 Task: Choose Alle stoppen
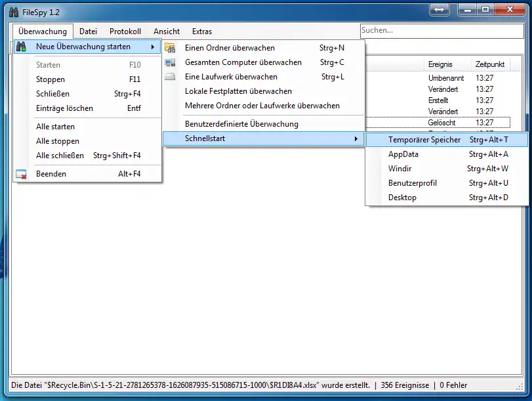87,141
